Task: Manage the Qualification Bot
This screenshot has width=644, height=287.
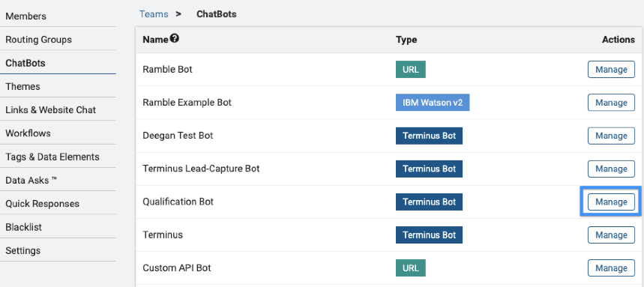Action: [x=611, y=202]
